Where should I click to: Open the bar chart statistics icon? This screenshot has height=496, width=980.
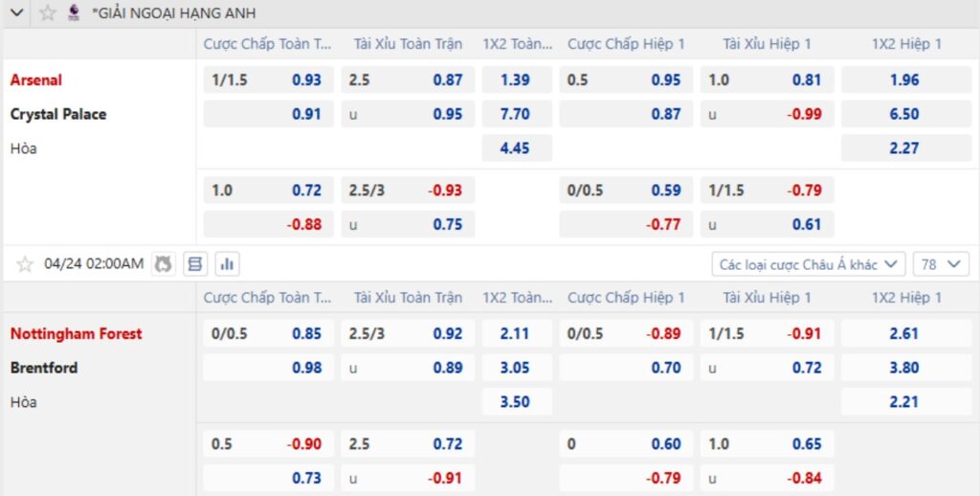point(228,264)
